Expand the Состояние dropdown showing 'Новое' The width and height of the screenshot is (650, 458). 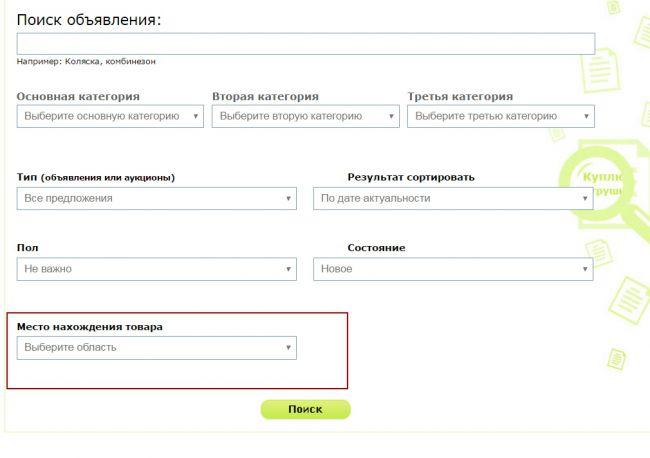coord(453,269)
